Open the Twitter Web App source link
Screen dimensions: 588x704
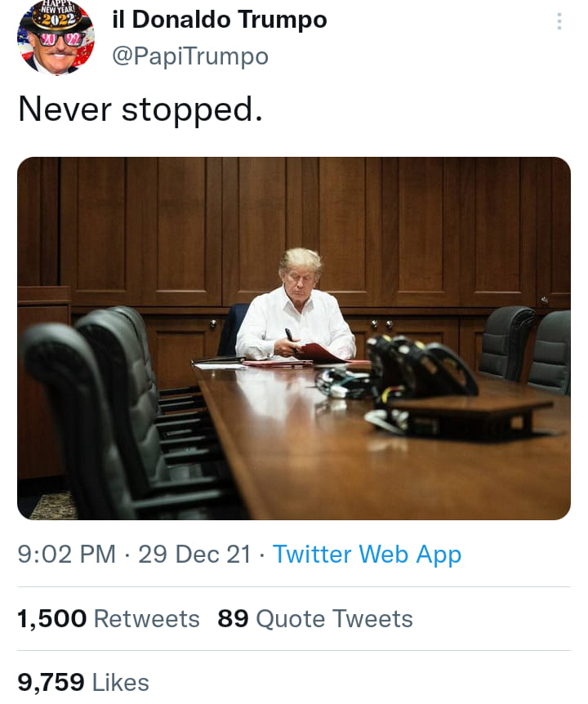367,555
